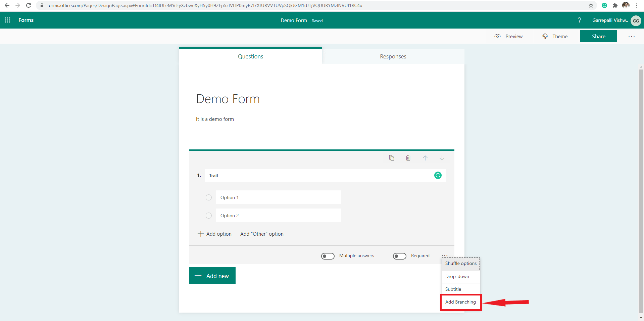The height and width of the screenshot is (321, 644).
Task: Enable the Required toggle
Action: [x=399, y=256]
